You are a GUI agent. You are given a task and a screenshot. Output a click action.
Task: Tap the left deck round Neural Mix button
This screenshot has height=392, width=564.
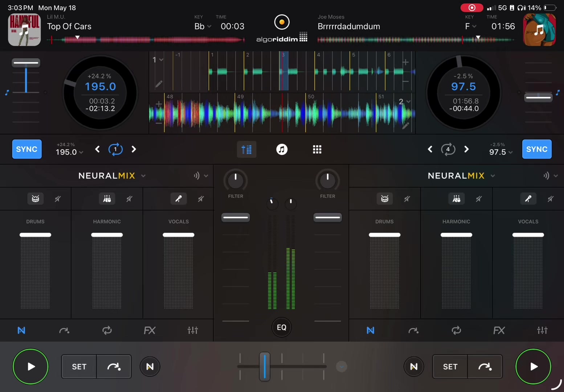[150, 367]
